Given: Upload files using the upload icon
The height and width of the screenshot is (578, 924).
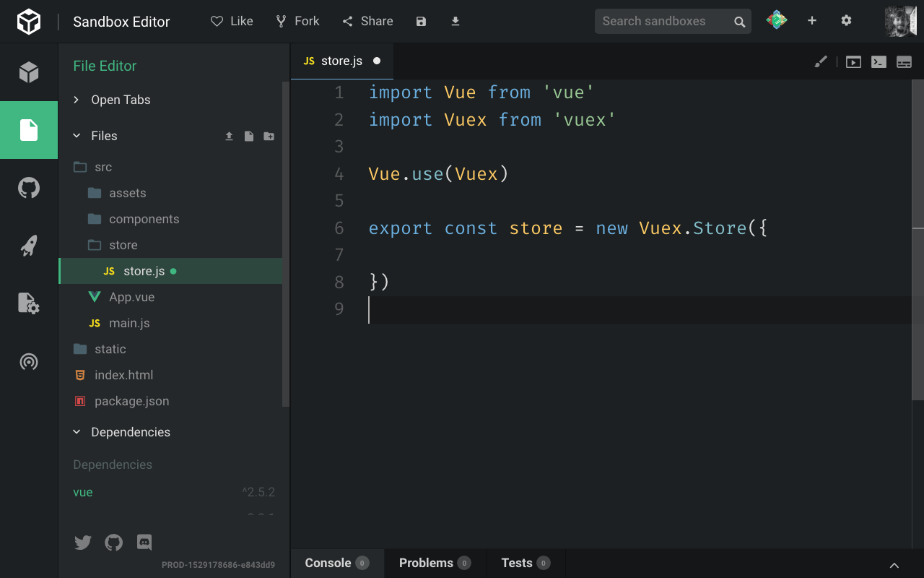Looking at the screenshot, I should [229, 136].
